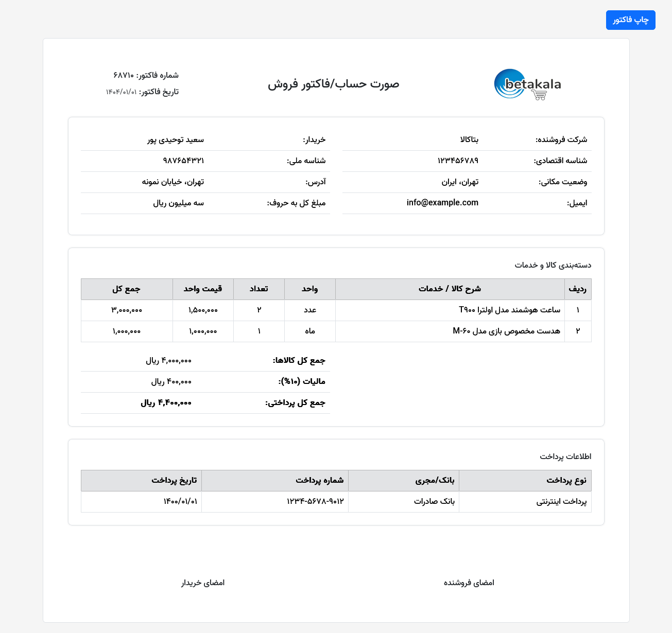The height and width of the screenshot is (633, 672).
Task: Click the buyer name سعید توحیدی پور
Action: tap(176, 139)
